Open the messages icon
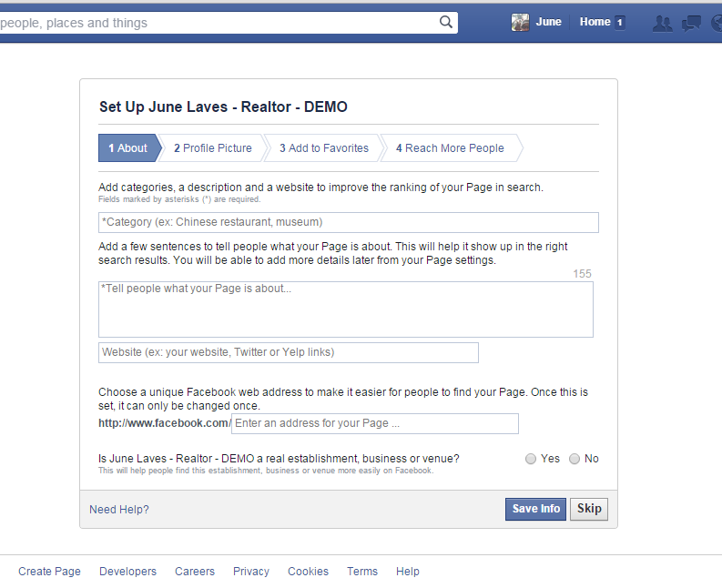This screenshot has height=588, width=722. 691,23
